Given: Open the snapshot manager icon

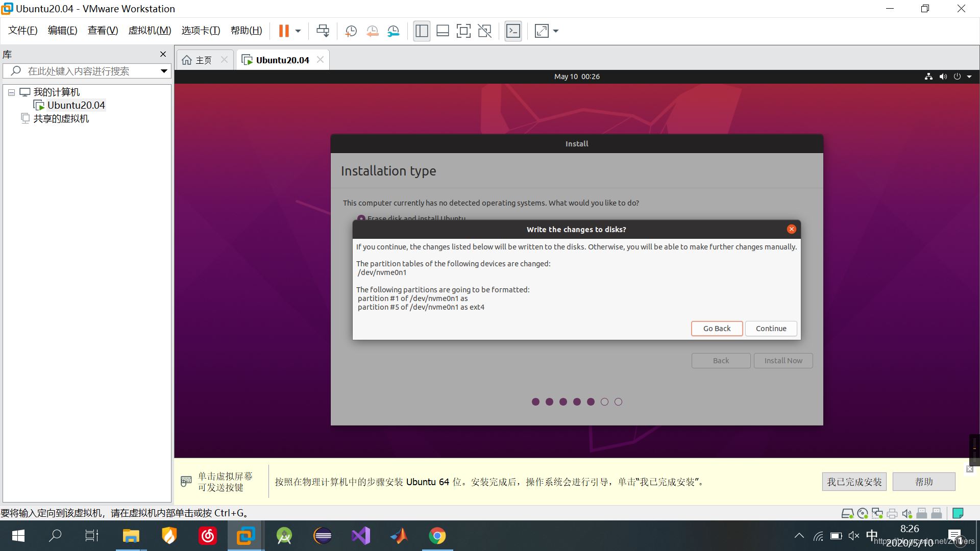Looking at the screenshot, I should [x=393, y=31].
